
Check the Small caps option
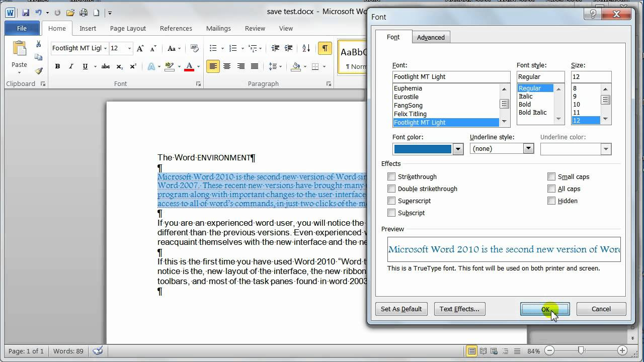pyautogui.click(x=551, y=176)
